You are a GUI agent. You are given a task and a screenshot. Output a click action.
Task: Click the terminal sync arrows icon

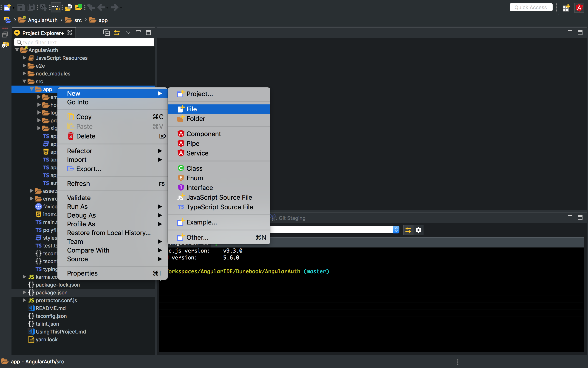click(408, 230)
